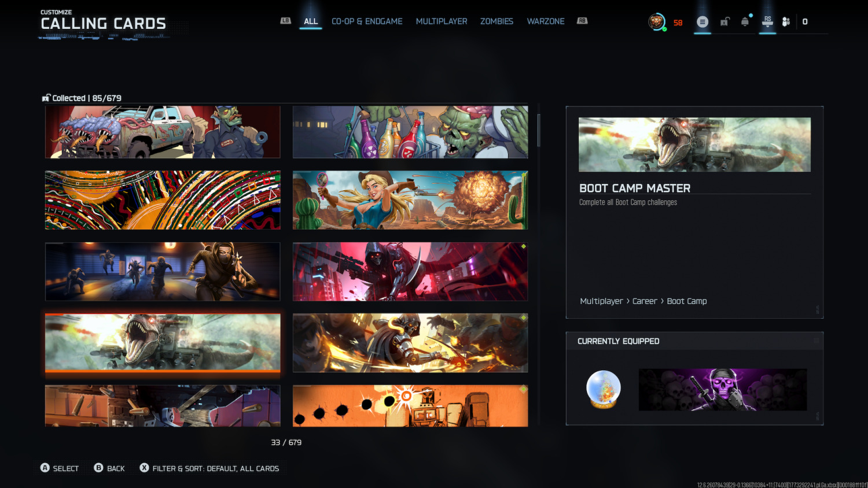
Task: Select the running ninjas calling card
Action: pos(163,272)
